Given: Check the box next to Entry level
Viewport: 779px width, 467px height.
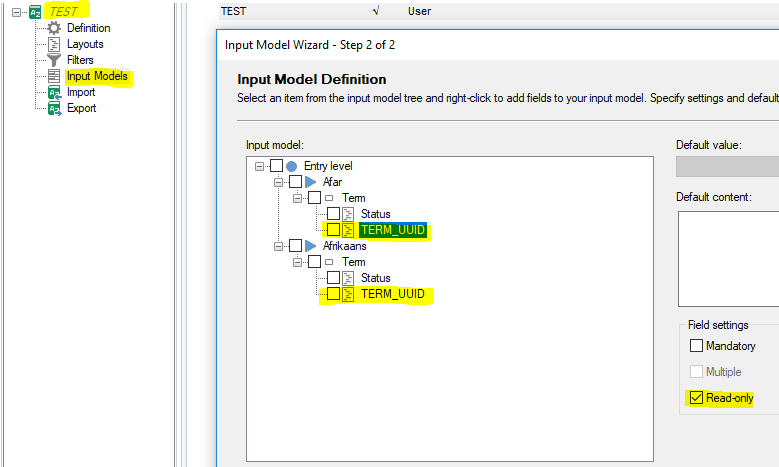Looking at the screenshot, I should [x=276, y=166].
